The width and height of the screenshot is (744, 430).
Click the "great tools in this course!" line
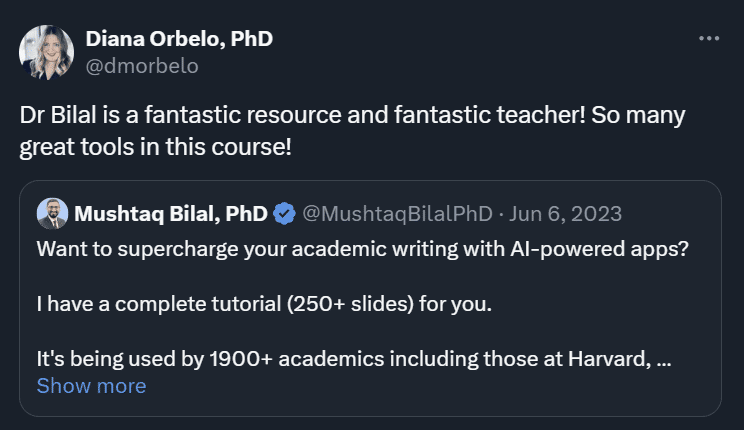pyautogui.click(x=156, y=146)
